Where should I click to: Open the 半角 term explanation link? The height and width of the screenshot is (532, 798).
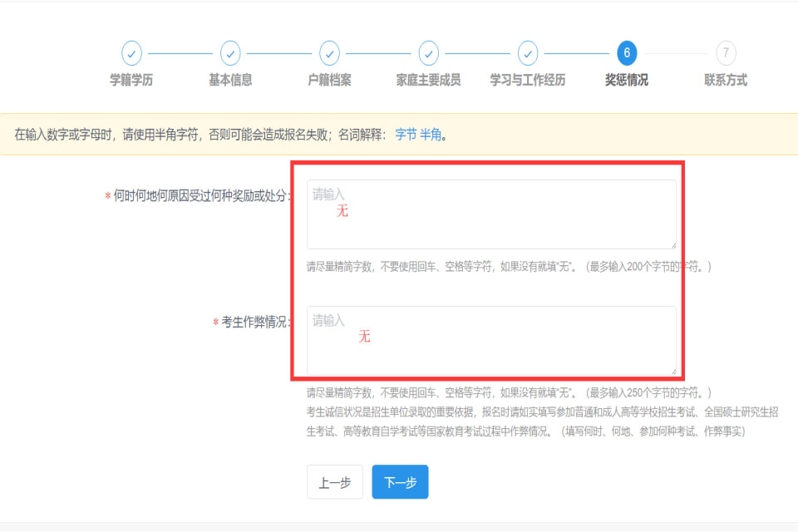tap(430, 135)
